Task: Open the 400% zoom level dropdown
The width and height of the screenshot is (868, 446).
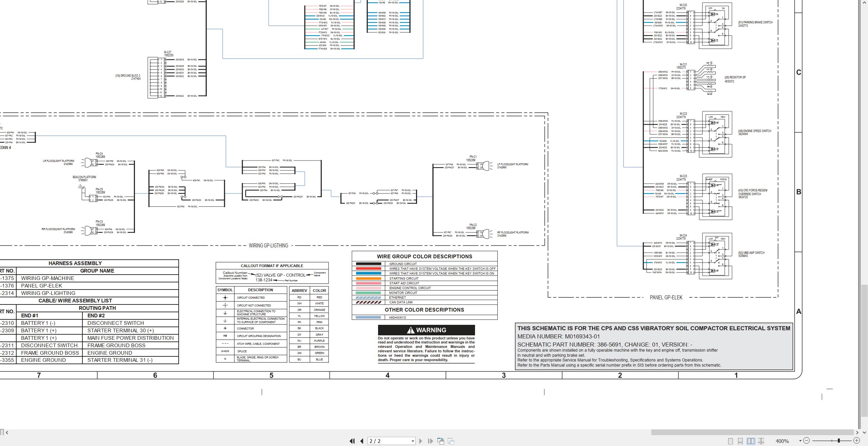Action: [x=800, y=441]
